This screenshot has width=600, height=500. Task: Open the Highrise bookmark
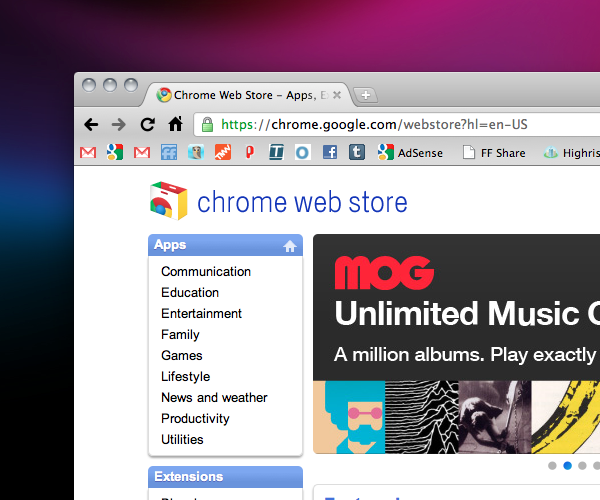[x=572, y=153]
